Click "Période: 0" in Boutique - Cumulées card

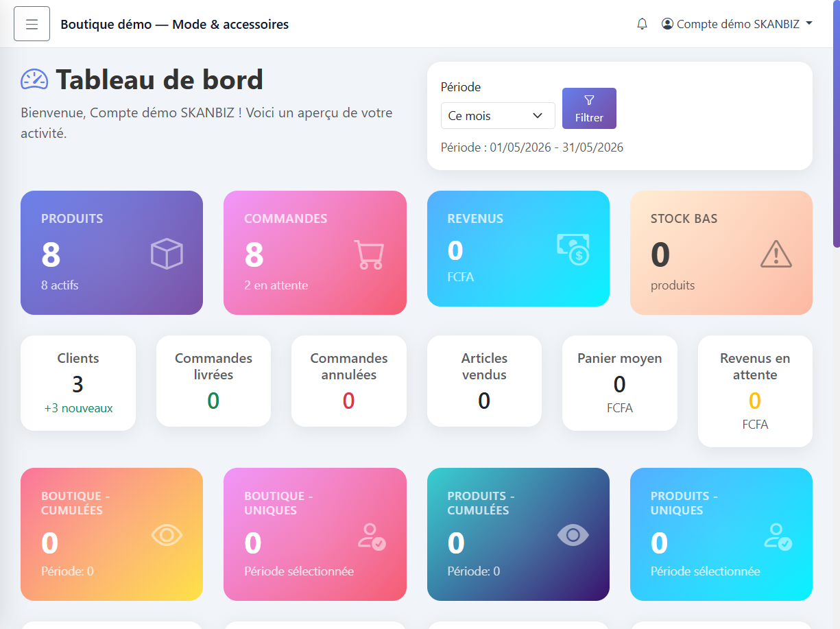pos(67,571)
